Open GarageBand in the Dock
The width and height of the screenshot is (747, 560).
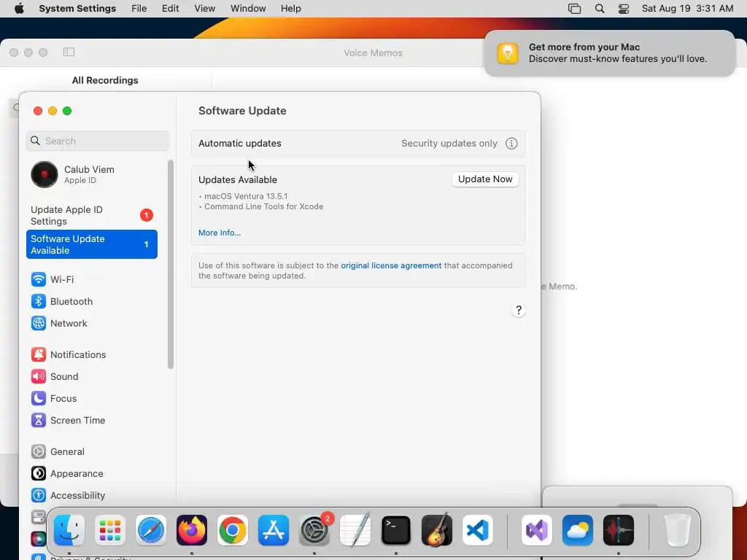[x=437, y=530]
